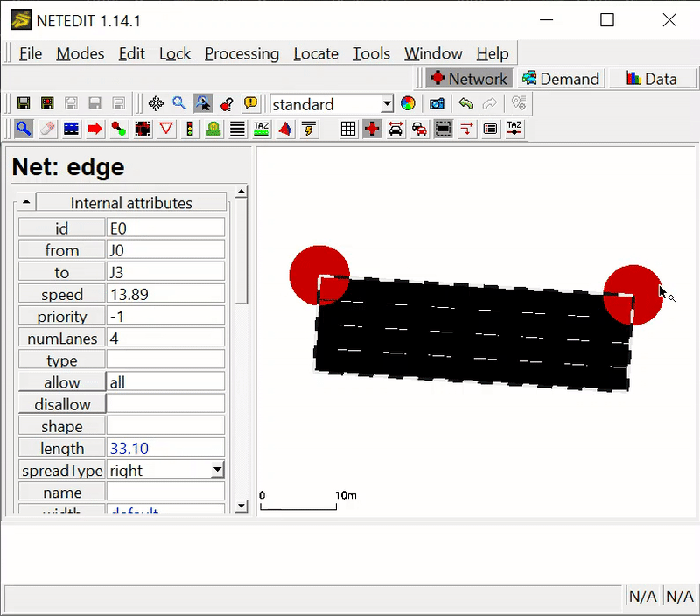Select the create edge red-green nodes tool

(x=118, y=129)
